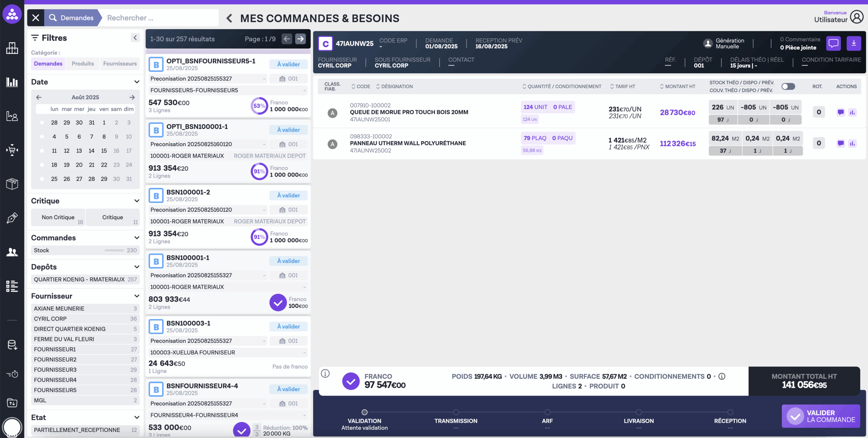Filter by CYRIL CORP supplier
The width and height of the screenshot is (868, 438).
(x=85, y=319)
